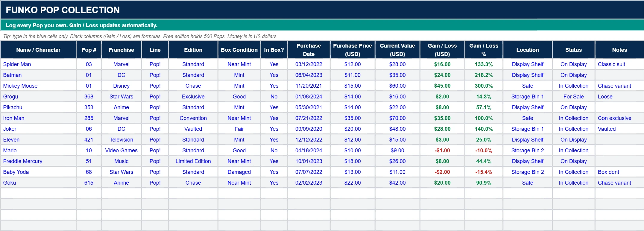
Task: Click Goku's Safe location cell
Action: [528, 183]
